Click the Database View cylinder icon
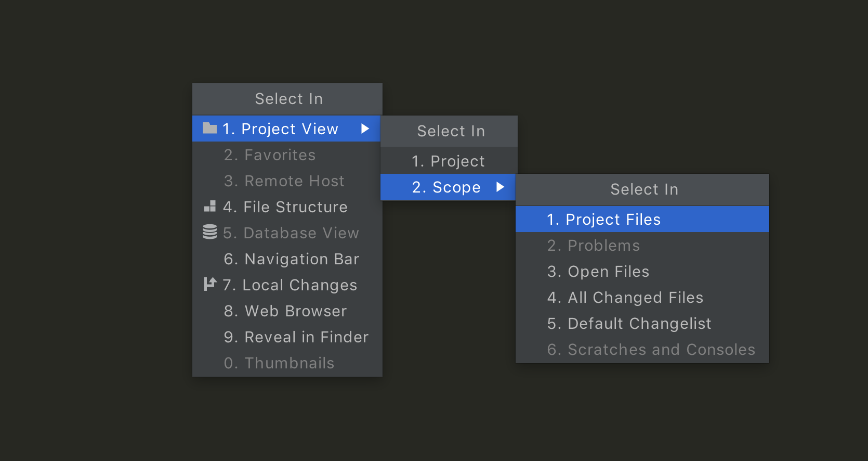 click(210, 232)
